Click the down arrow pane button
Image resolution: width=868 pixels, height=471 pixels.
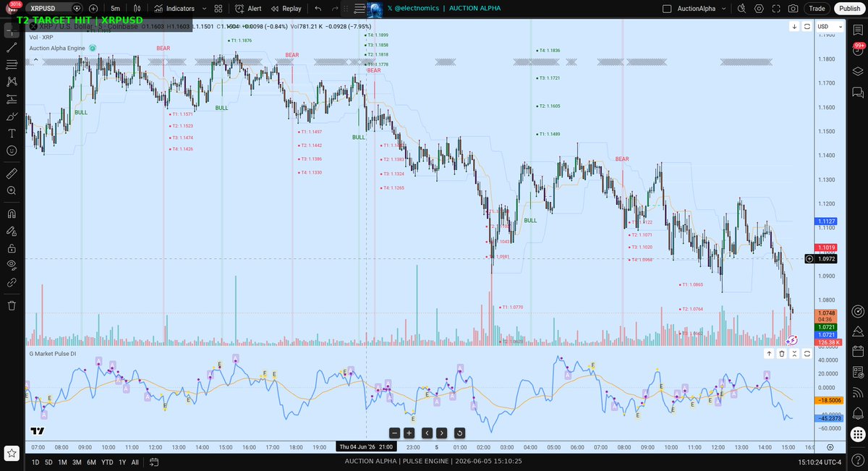click(x=794, y=27)
